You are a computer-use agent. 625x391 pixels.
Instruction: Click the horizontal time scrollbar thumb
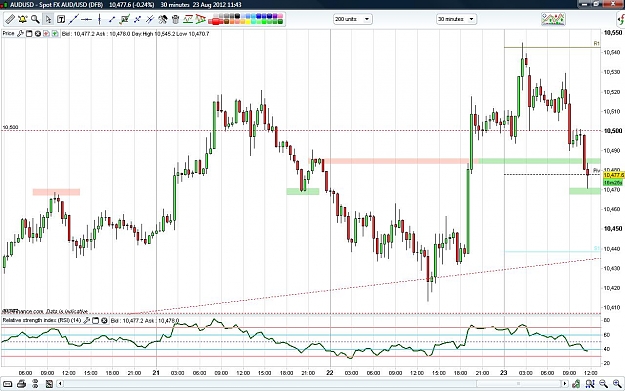click(x=519, y=383)
